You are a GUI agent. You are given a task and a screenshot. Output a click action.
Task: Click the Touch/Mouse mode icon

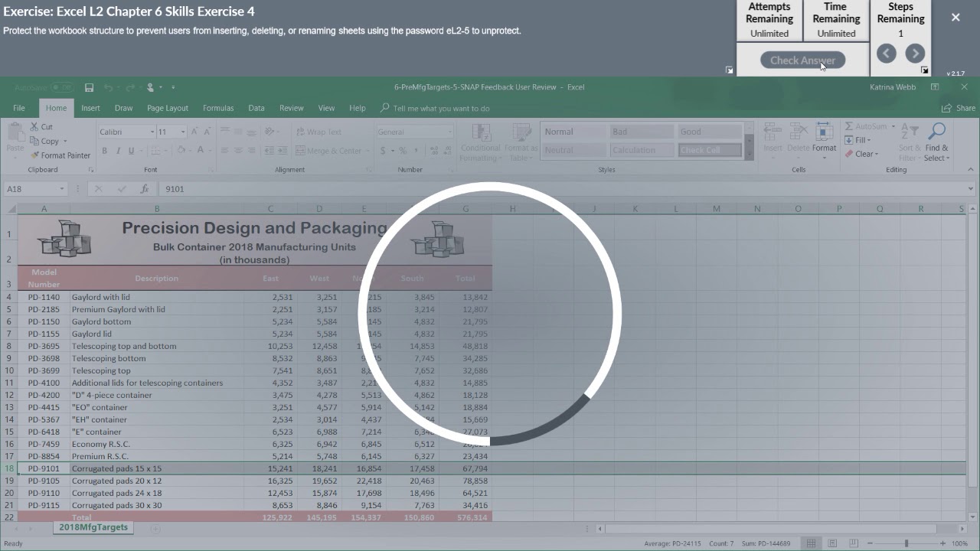click(x=151, y=87)
